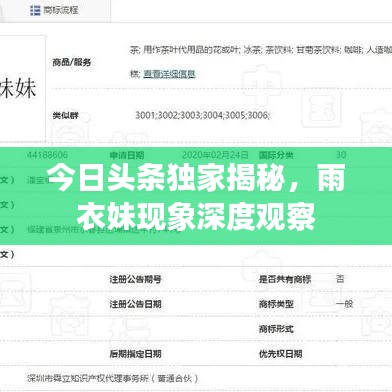Screen dimensions: 392x392
Task: Select the 优先权日期 label
Action: click(281, 354)
